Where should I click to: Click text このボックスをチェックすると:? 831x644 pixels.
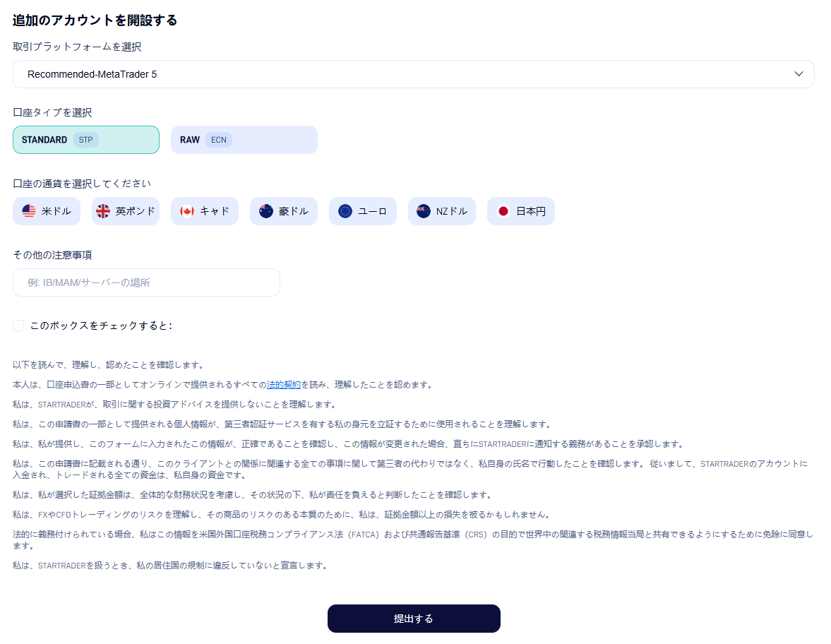click(x=101, y=326)
